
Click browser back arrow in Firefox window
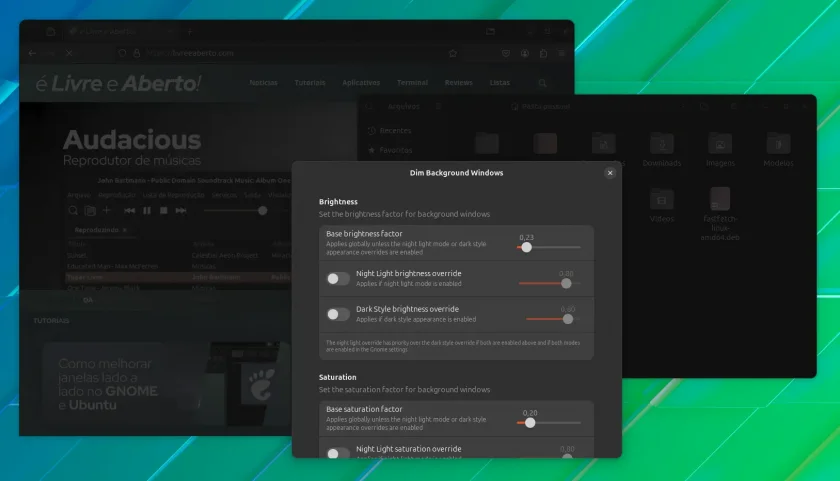point(32,53)
